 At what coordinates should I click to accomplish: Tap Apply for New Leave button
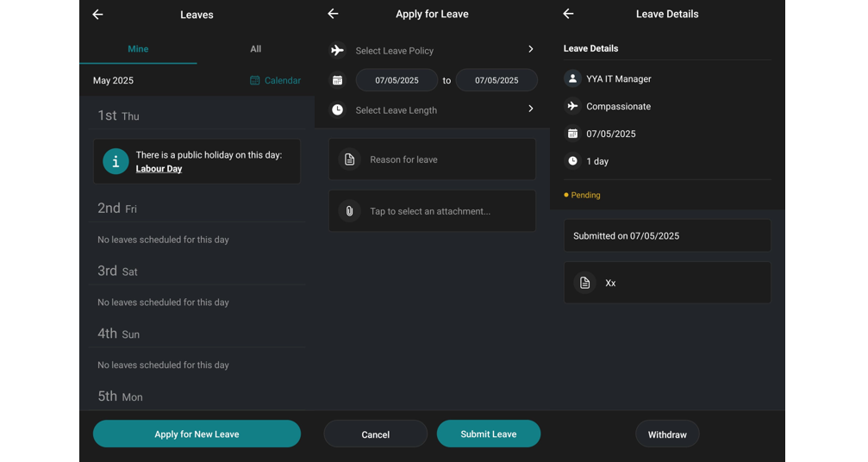point(197,434)
